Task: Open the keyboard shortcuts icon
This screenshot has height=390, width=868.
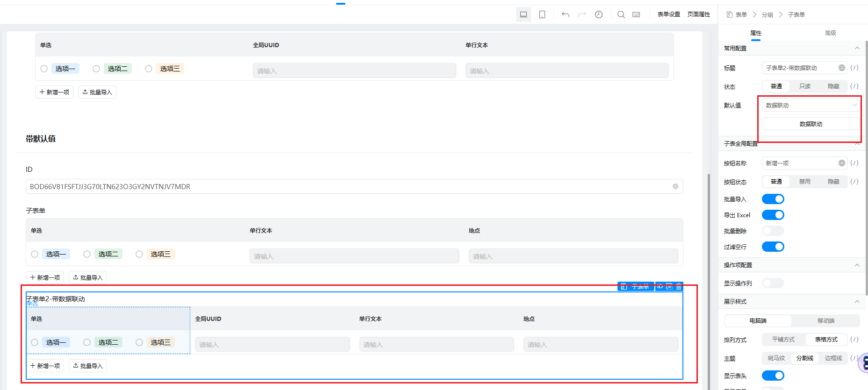Action: 636,14
